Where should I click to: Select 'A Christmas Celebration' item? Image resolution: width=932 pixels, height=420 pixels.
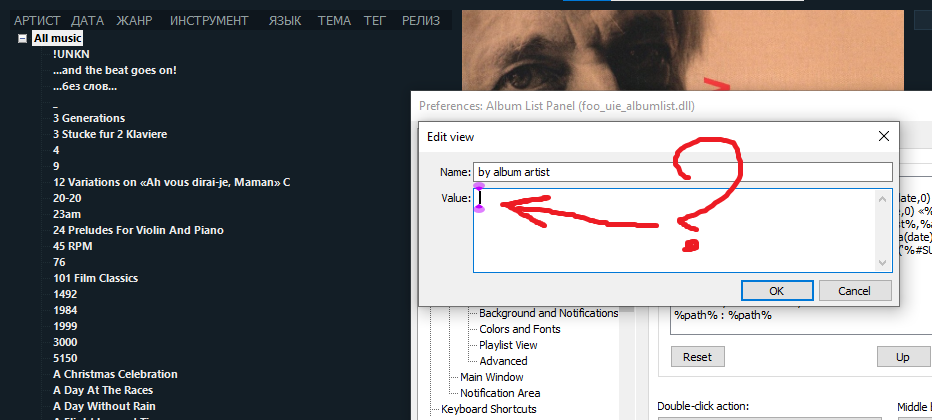point(115,375)
